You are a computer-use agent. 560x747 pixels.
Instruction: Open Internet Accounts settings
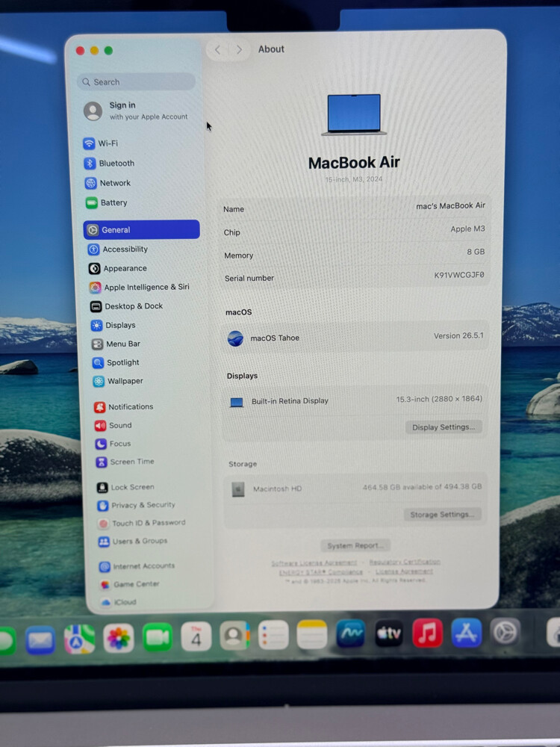coord(137,566)
